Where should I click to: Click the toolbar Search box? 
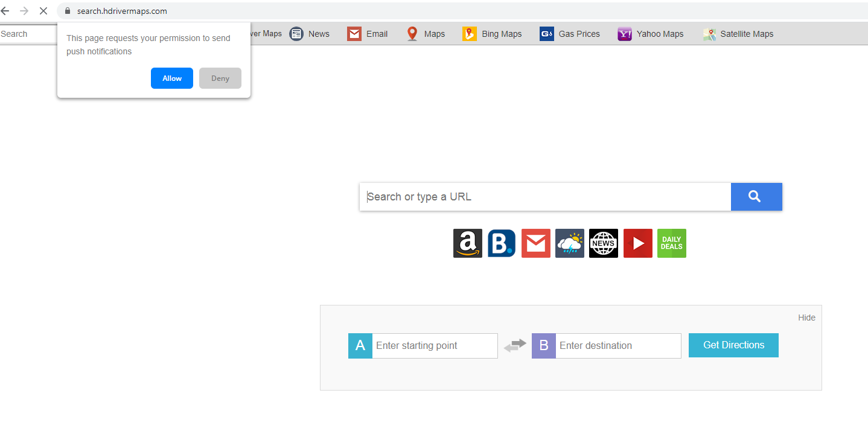point(28,34)
